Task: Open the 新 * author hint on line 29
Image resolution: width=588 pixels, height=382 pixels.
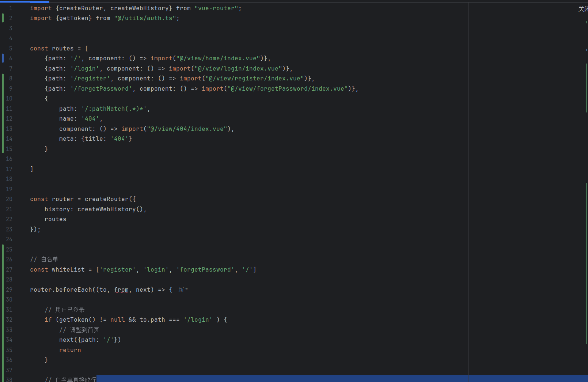Action: tap(183, 290)
